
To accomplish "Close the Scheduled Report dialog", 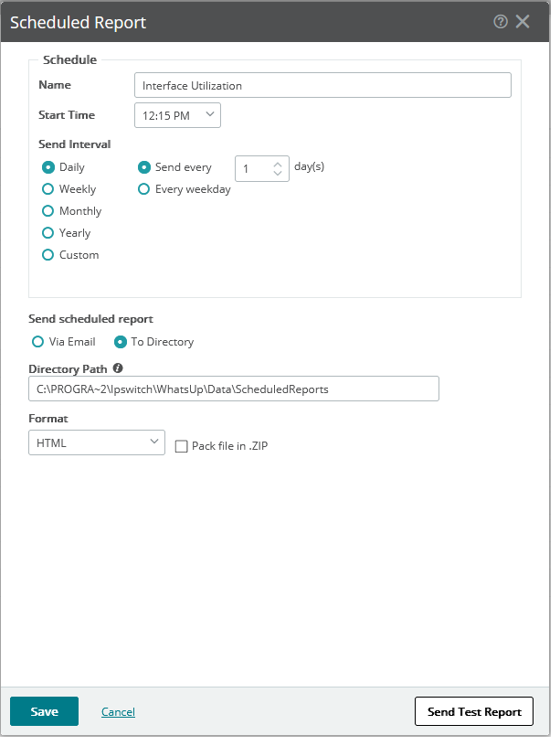I will click(523, 21).
